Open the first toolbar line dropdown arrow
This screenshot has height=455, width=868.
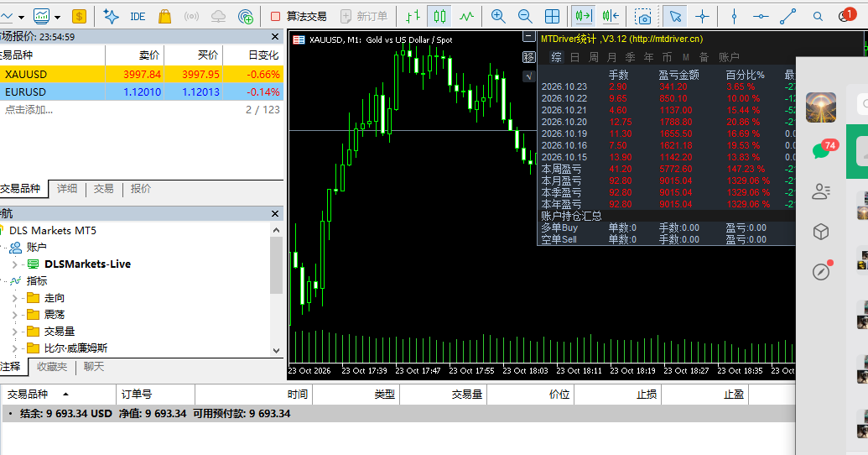[x=21, y=17]
